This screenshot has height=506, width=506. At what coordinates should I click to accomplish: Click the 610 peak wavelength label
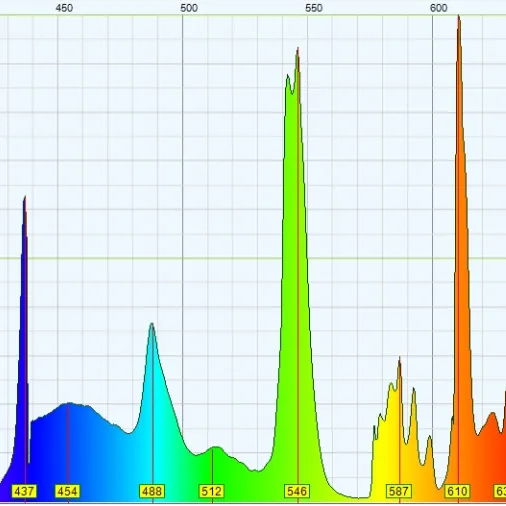pyautogui.click(x=457, y=491)
